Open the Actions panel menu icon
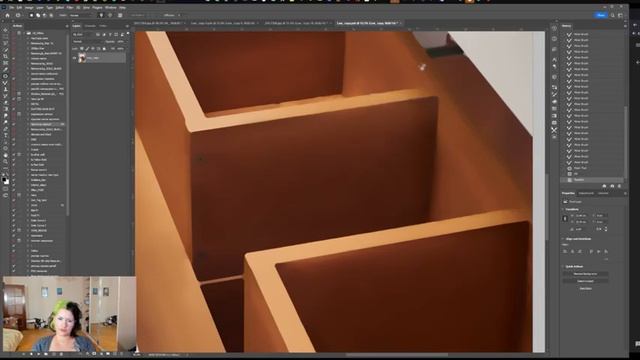The height and width of the screenshot is (360, 640). pos(67,26)
